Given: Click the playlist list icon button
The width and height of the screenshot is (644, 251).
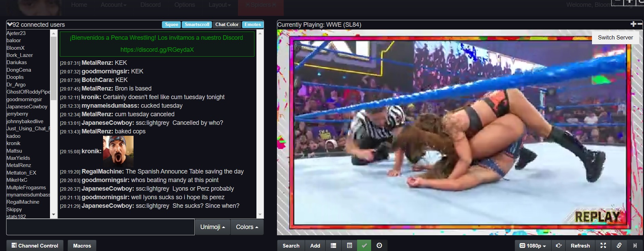Looking at the screenshot, I should [333, 246].
